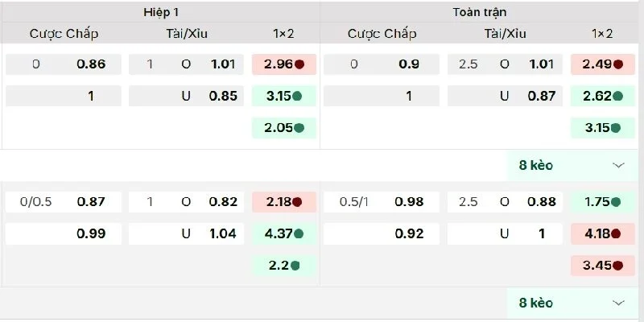The height and width of the screenshot is (322, 644).
Task: Select the Hiệp 1 header tab
Action: pyautogui.click(x=161, y=12)
